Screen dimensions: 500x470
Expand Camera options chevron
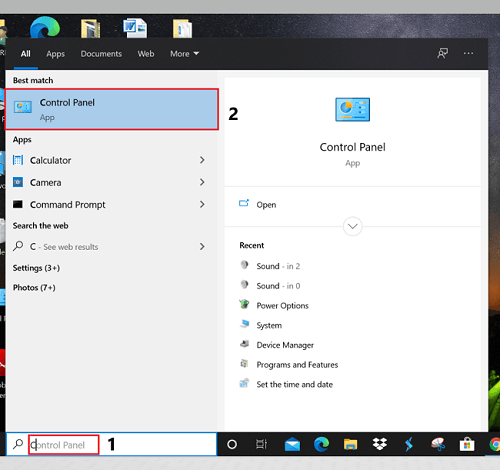pyautogui.click(x=202, y=182)
